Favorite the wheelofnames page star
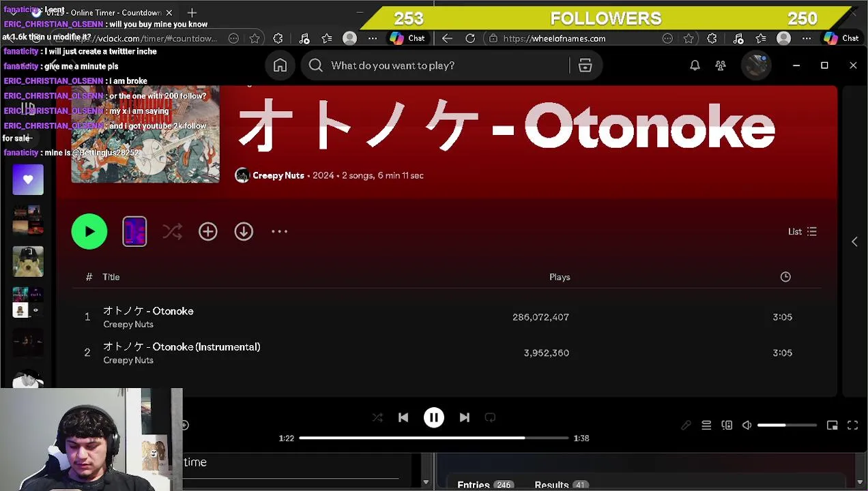 [689, 38]
